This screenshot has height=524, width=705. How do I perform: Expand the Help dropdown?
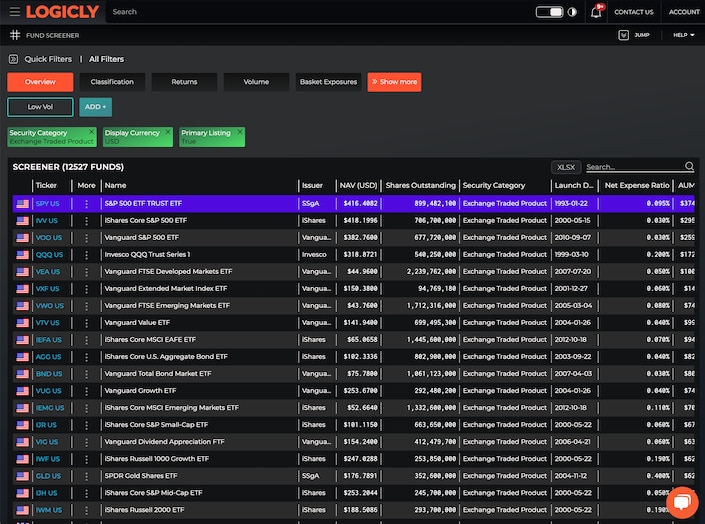coord(683,35)
